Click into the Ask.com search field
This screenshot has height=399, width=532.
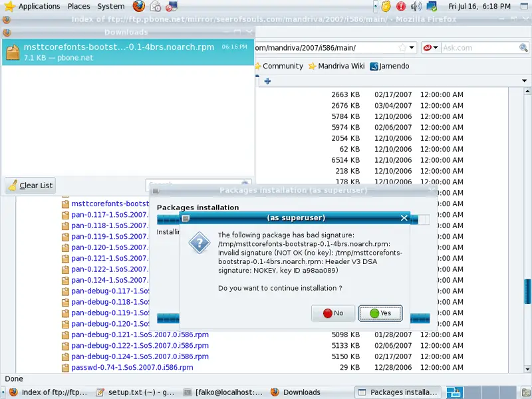click(480, 48)
